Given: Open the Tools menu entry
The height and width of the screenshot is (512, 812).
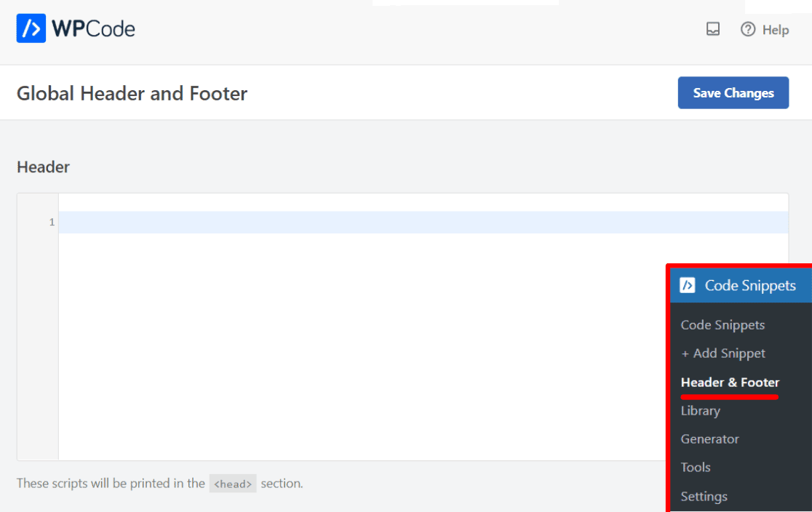Looking at the screenshot, I should 695,467.
